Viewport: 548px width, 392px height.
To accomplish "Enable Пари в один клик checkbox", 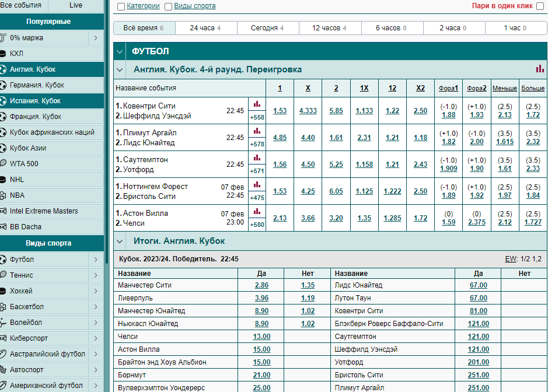I will [x=540, y=6].
